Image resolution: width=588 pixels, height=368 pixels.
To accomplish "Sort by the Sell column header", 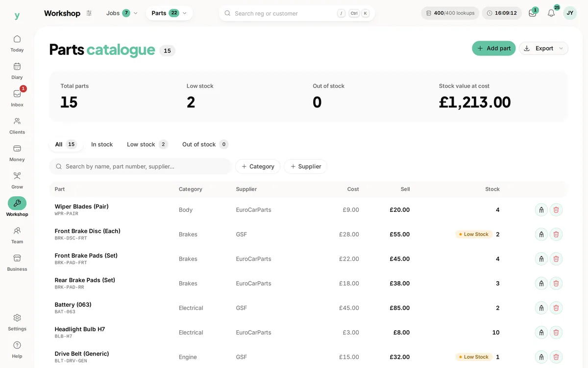I will 405,189.
